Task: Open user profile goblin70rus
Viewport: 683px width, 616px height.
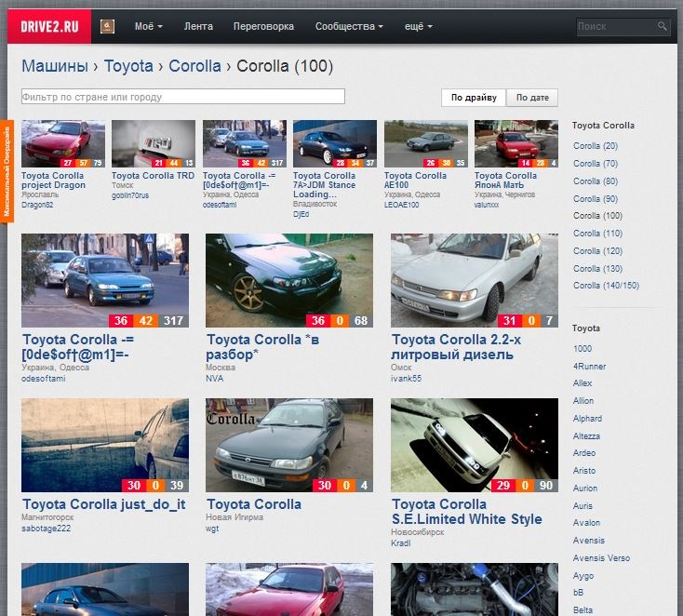Action: point(129,195)
